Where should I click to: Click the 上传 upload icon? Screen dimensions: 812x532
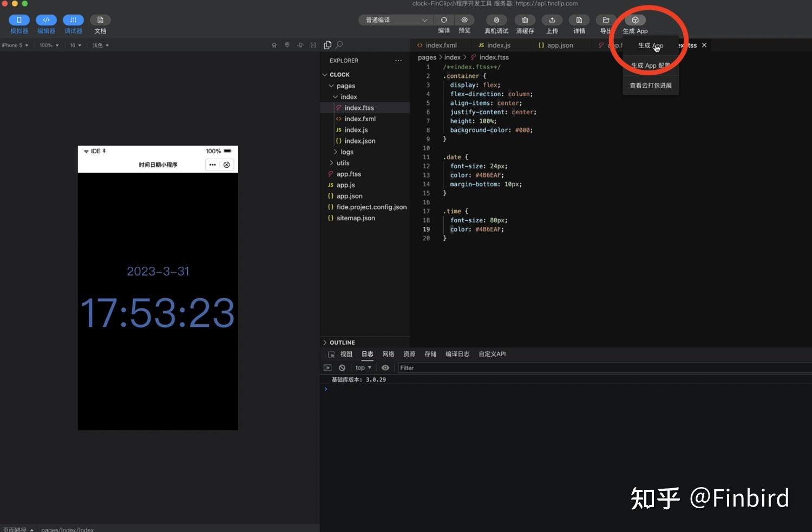tap(552, 20)
